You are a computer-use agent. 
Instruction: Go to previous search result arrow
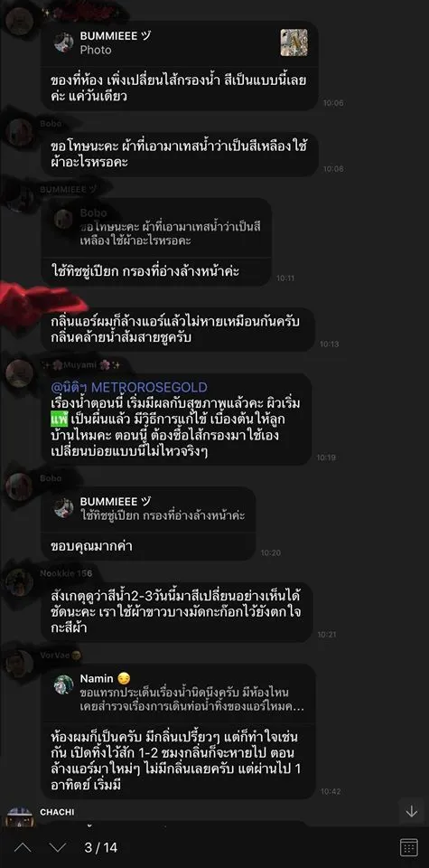(x=22, y=847)
